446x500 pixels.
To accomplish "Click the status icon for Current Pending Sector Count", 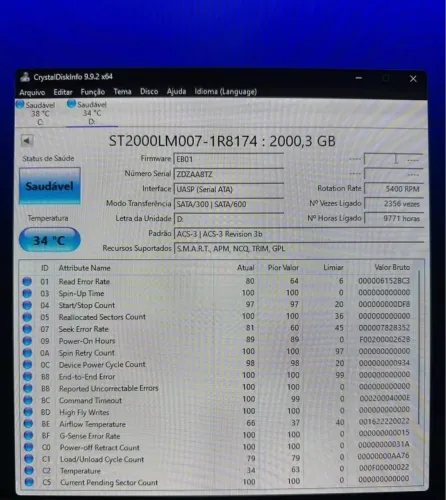I will 29,482.
